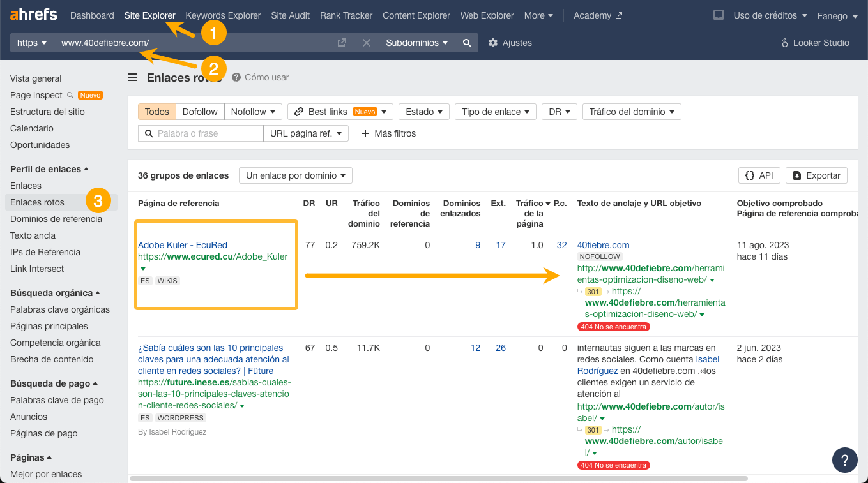Viewport: 868px width, 483px height.
Task: Switch to Keywords Explorer
Action: click(x=223, y=15)
